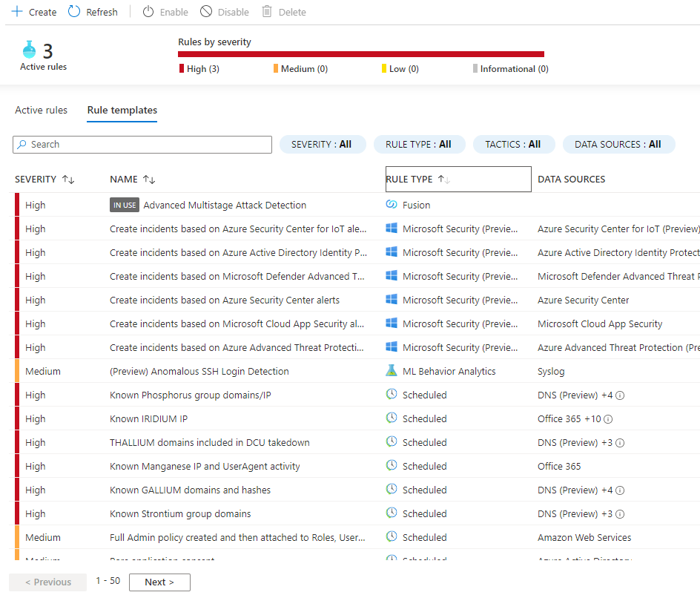
Task: Click the Disable toolbar label
Action: pyautogui.click(x=234, y=12)
